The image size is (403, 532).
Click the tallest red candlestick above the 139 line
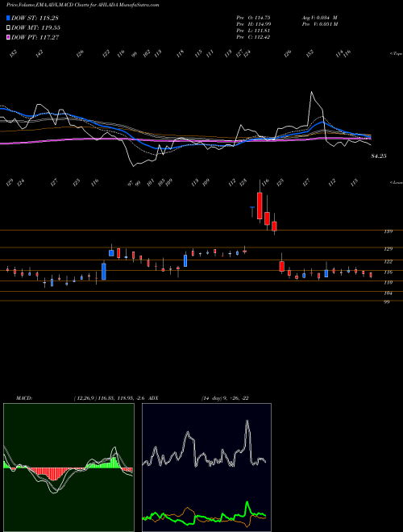[260, 206]
